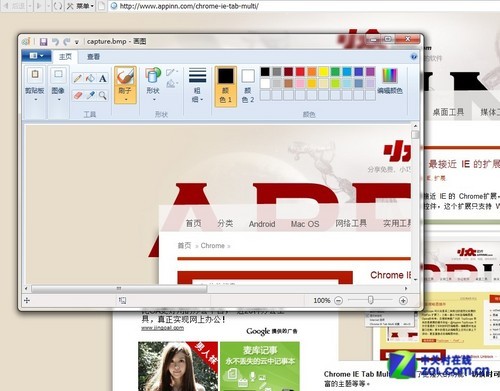Click the browser refresh icon
Viewport: 500px width, 391px height.
click(x=57, y=6)
